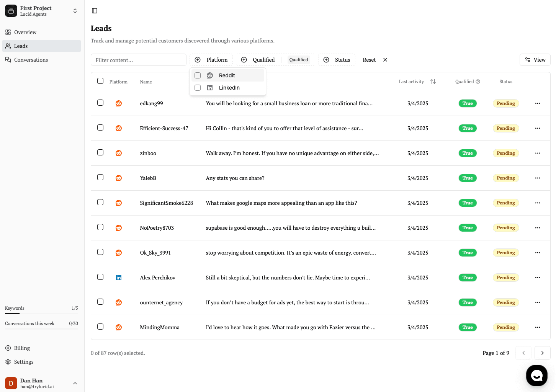Click the Filter content input field
556x392 pixels.
click(138, 60)
